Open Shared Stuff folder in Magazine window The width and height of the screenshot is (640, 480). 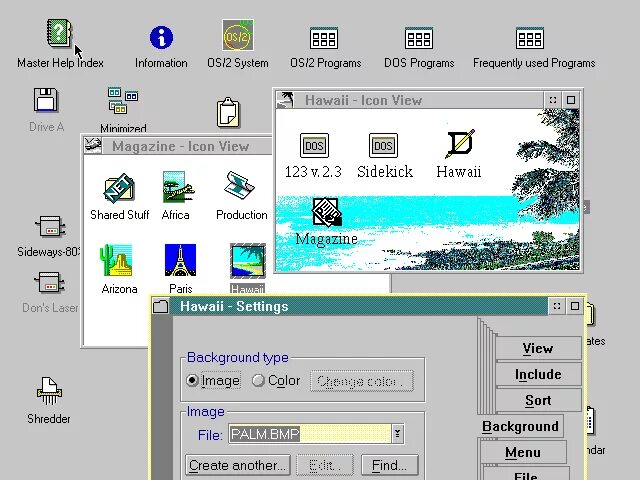pyautogui.click(x=119, y=188)
